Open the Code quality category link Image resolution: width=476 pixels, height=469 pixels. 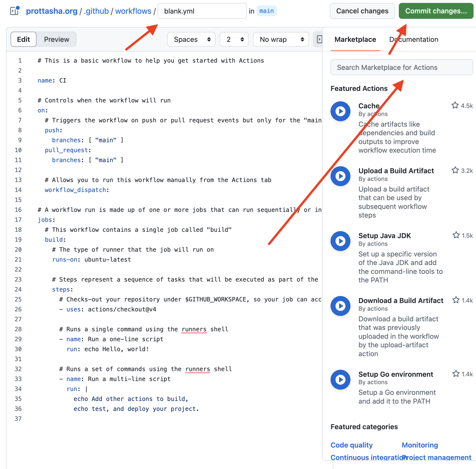(351, 445)
